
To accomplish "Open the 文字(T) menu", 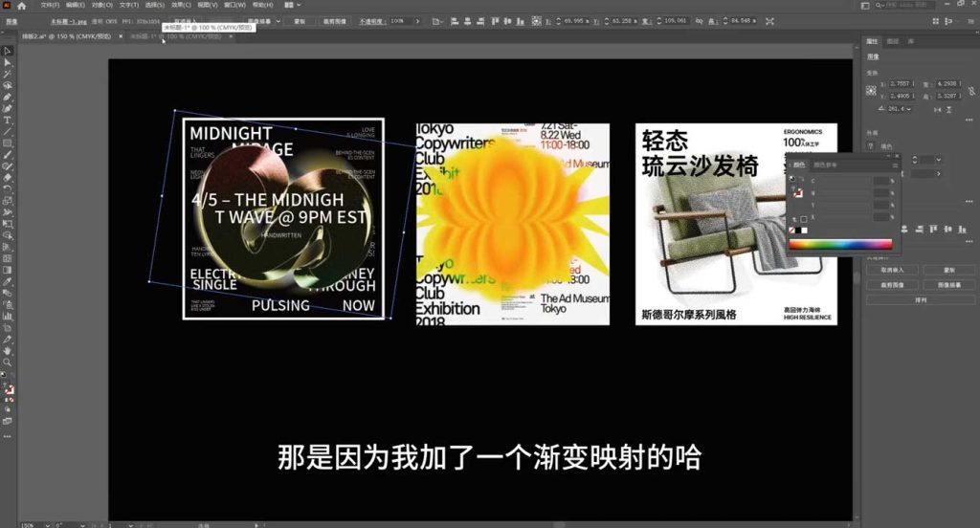I will pos(129,5).
